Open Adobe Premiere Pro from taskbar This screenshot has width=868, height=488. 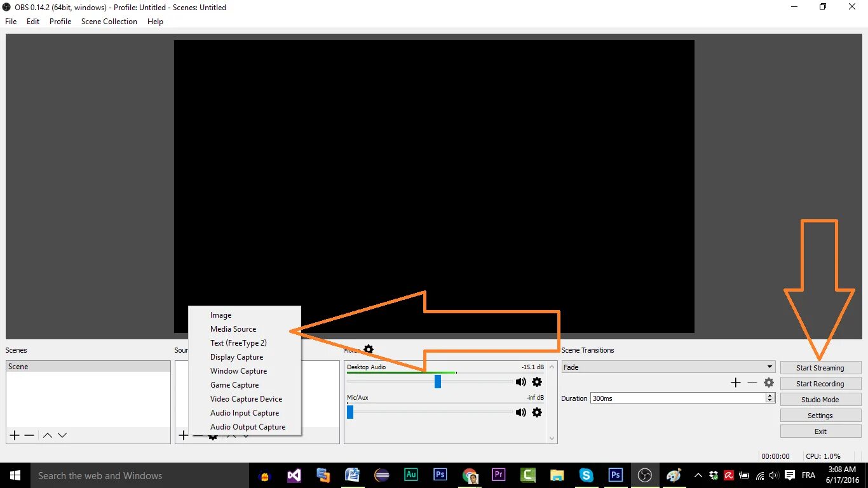point(499,475)
